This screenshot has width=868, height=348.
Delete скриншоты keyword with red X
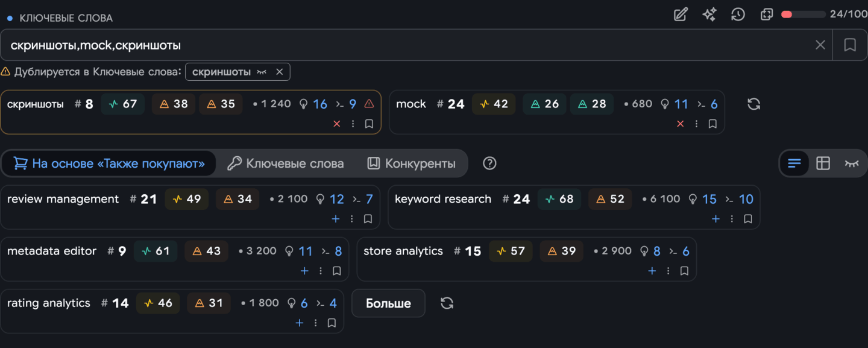pyautogui.click(x=337, y=124)
